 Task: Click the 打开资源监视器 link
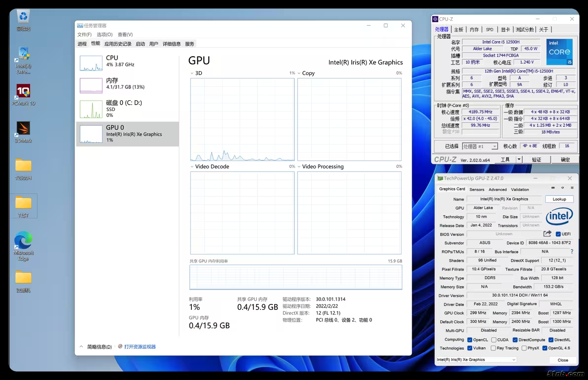[x=140, y=347]
